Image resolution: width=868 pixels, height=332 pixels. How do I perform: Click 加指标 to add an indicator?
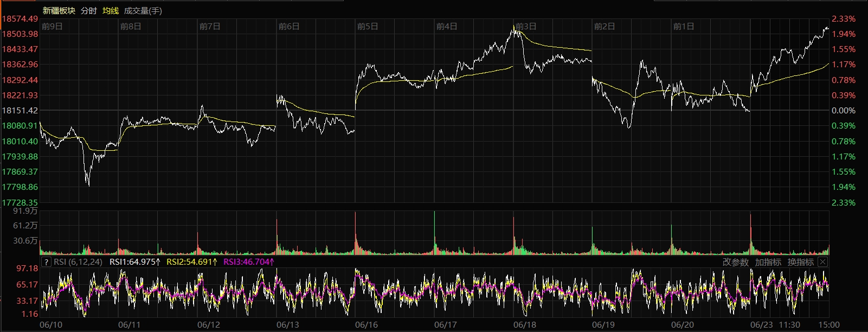pos(768,262)
